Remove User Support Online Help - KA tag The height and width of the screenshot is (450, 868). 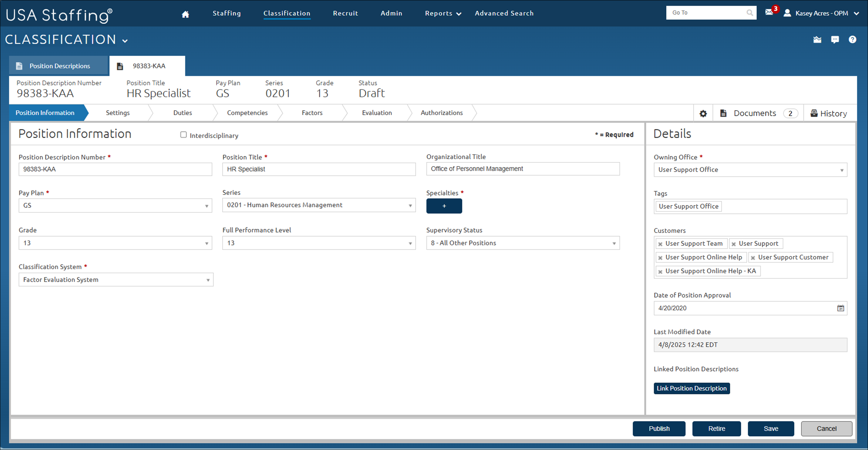pos(660,271)
